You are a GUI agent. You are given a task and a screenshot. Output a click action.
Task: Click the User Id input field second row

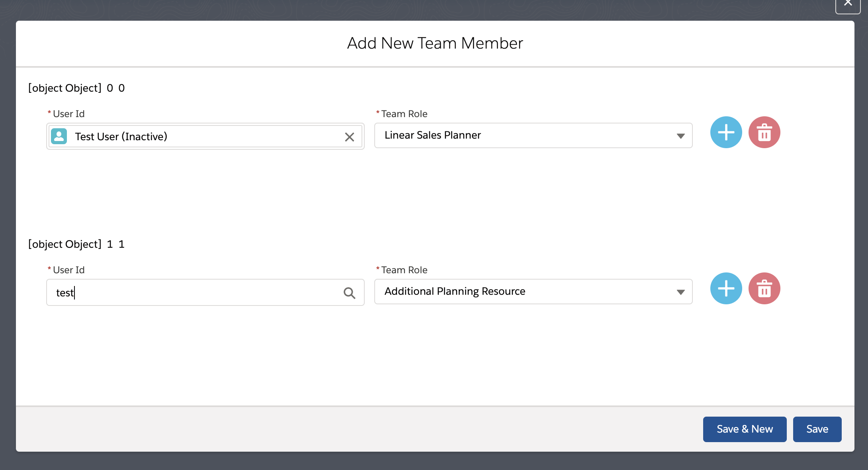(x=205, y=292)
